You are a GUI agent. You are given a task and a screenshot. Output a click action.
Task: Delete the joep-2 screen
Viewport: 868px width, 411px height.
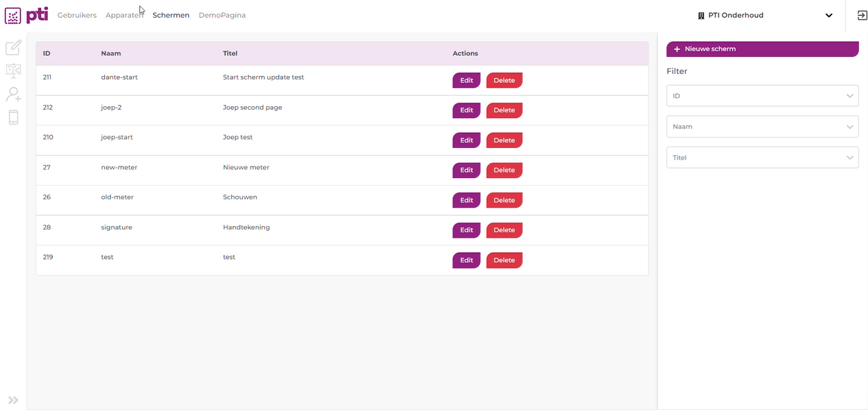pos(504,110)
